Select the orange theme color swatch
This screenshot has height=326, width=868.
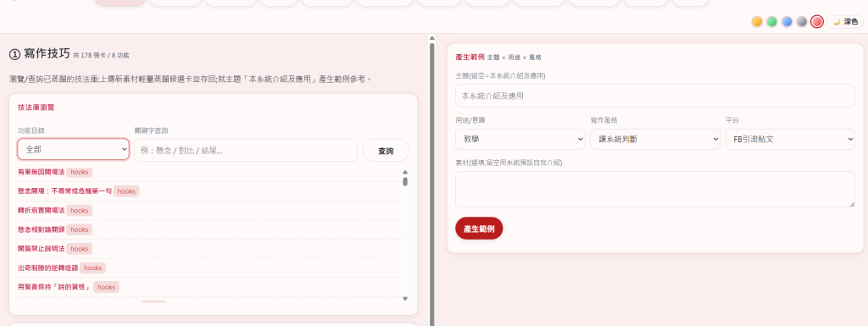757,21
